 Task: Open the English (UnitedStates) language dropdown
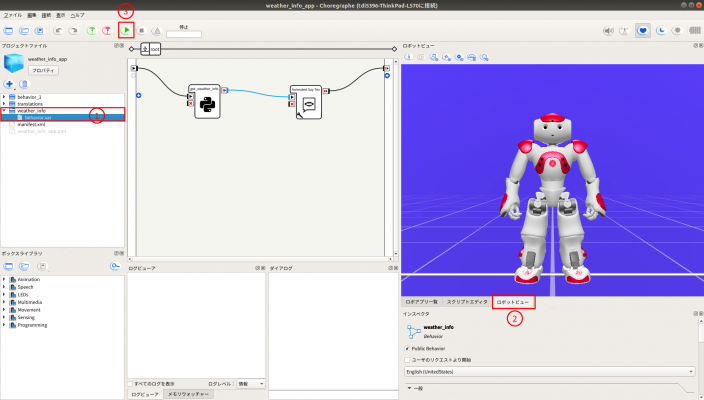point(548,371)
